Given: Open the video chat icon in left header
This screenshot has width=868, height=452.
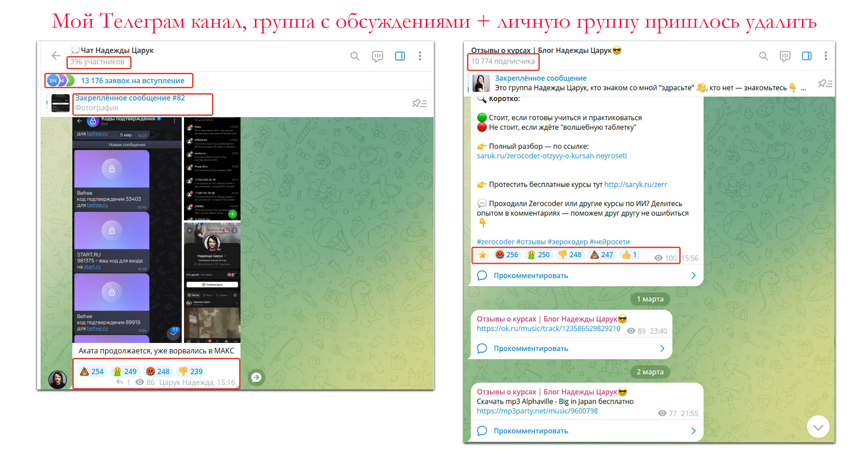Looking at the screenshot, I should click(x=377, y=56).
